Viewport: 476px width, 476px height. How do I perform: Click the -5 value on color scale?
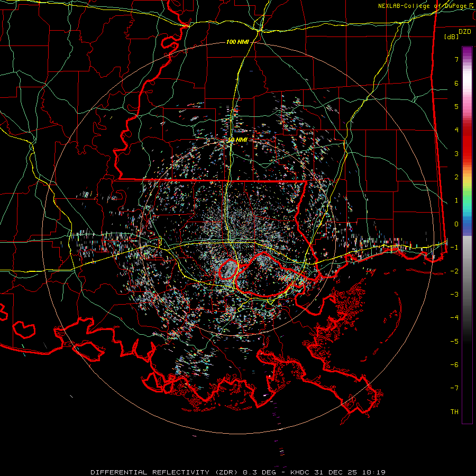[x=454, y=341]
